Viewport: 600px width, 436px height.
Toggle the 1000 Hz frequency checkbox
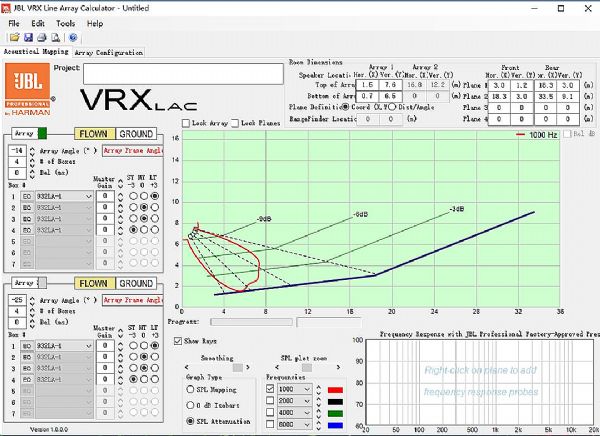click(x=270, y=389)
